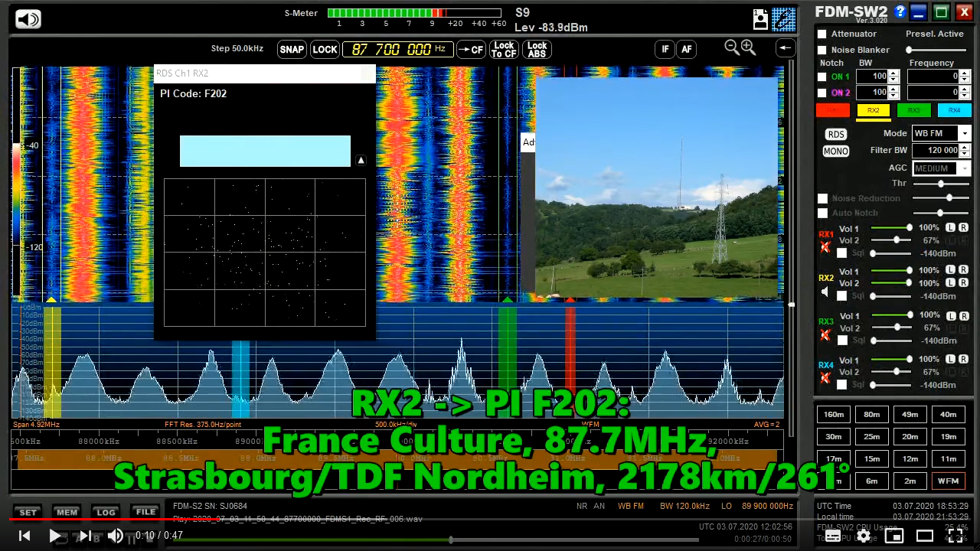Enable the Attenuator checkbox

pos(822,34)
